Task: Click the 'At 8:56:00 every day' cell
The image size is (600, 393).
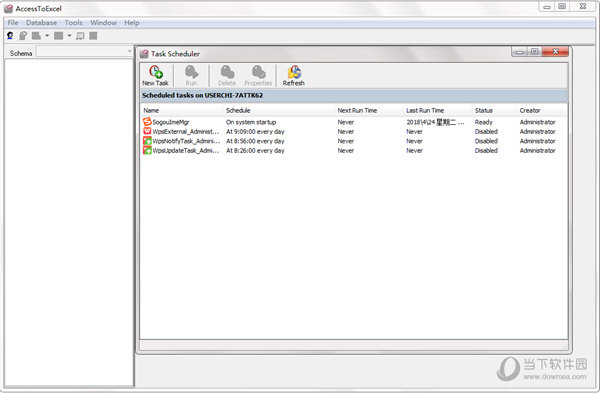Action: [x=255, y=141]
